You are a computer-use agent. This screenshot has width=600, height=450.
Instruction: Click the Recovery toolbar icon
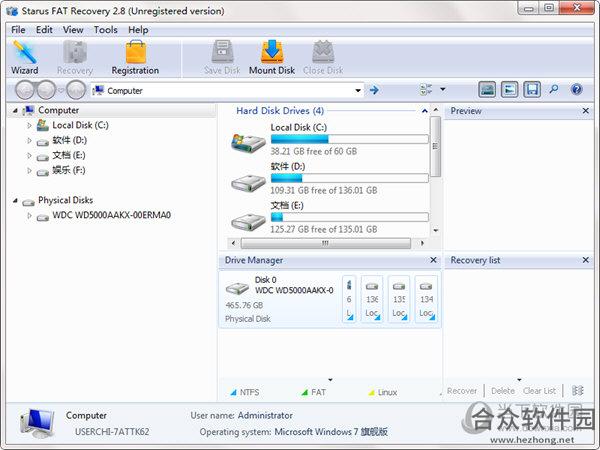75,57
